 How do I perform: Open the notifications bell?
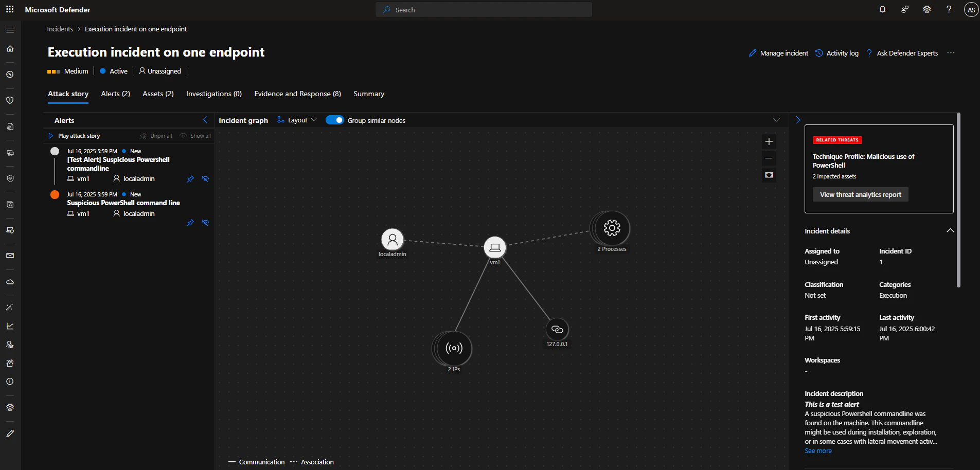tap(883, 9)
